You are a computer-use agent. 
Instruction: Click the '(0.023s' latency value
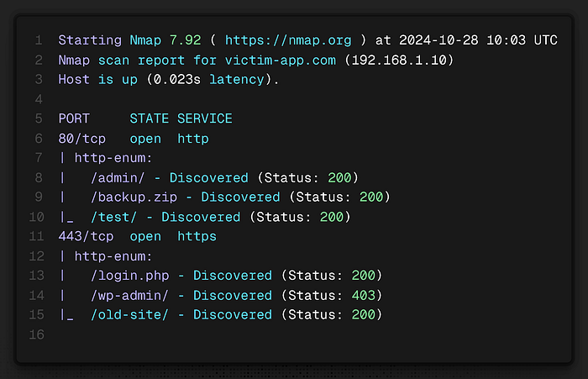tap(174, 80)
